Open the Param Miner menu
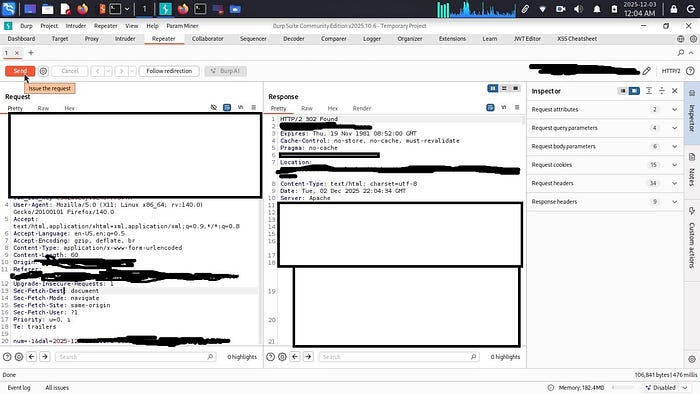Image resolution: width=700 pixels, height=394 pixels. click(182, 26)
